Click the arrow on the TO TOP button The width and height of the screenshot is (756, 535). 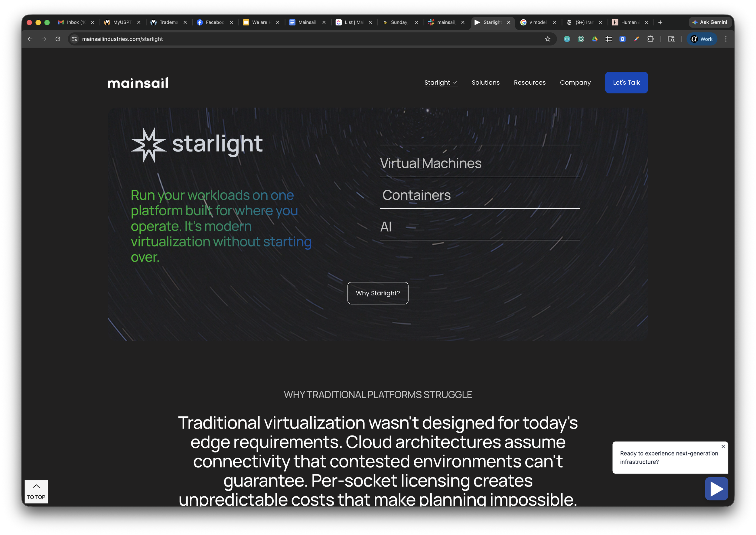(x=36, y=486)
